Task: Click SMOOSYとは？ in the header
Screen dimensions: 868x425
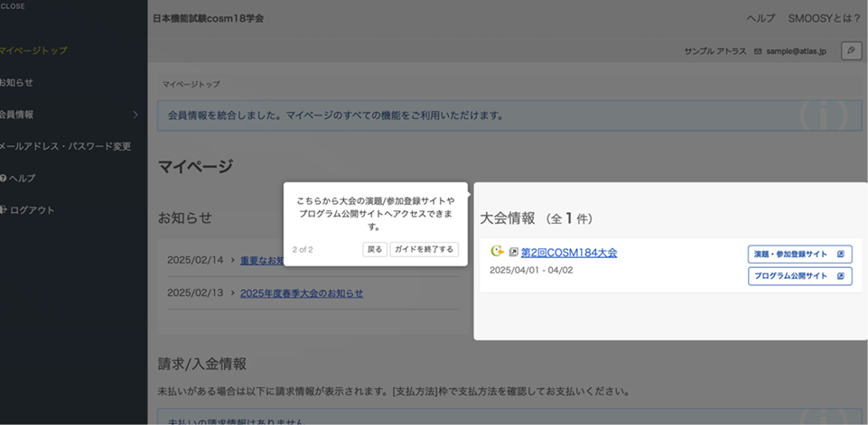Action: tap(825, 18)
